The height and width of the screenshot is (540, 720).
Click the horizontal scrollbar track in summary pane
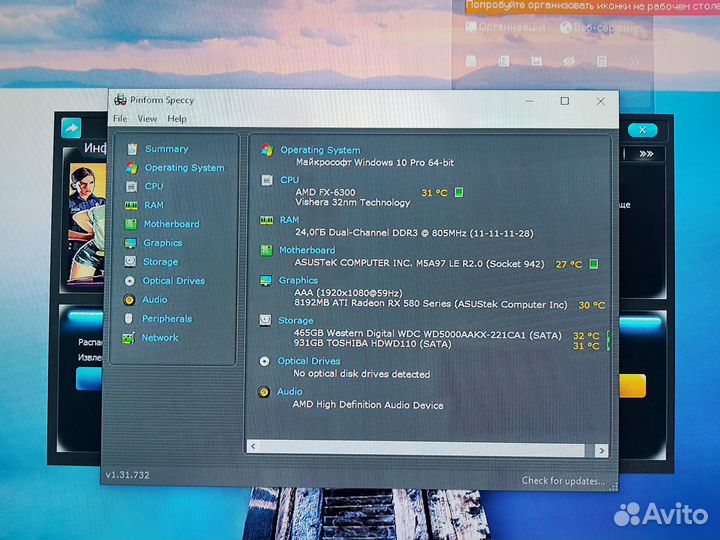pos(428,449)
